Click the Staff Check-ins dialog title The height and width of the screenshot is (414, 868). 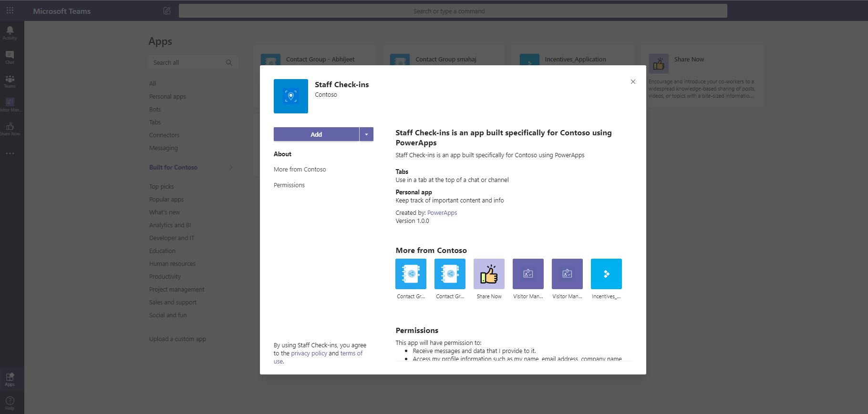click(341, 84)
